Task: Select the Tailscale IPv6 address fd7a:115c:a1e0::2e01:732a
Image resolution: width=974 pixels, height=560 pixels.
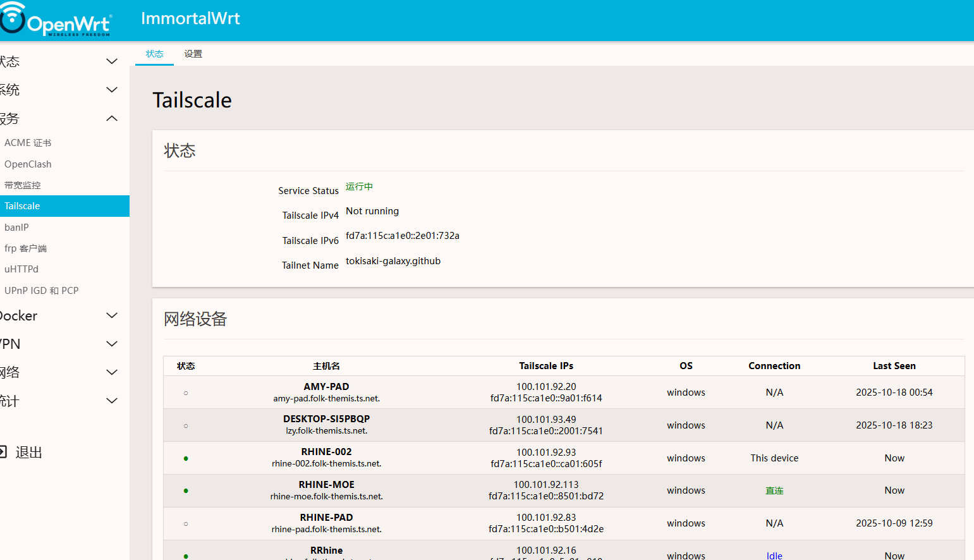Action: pos(403,236)
